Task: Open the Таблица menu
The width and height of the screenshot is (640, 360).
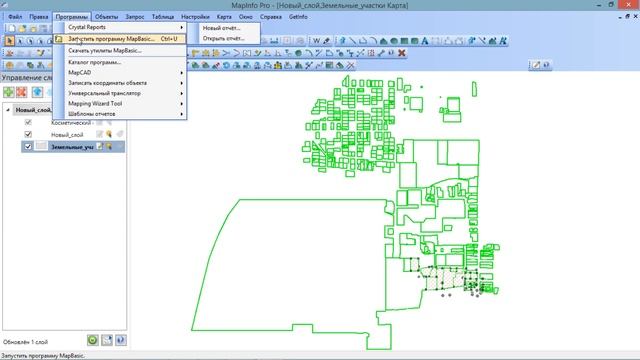Action: point(163,17)
